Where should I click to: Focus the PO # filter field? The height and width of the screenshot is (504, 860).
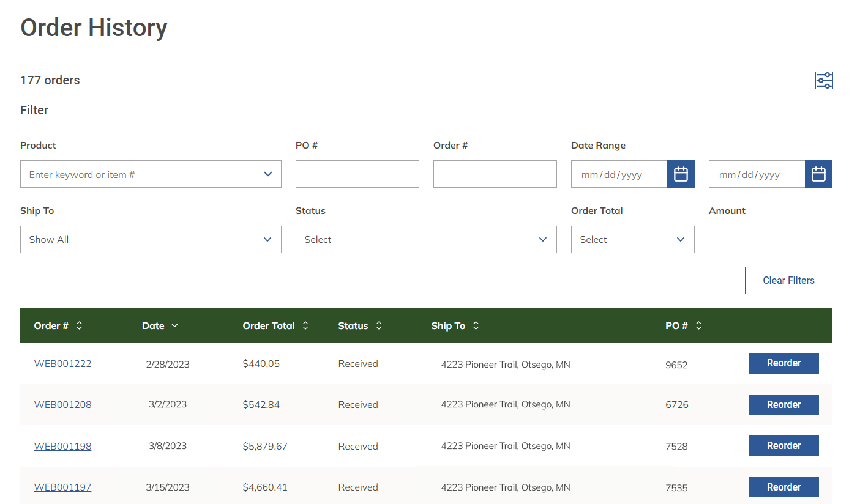357,174
